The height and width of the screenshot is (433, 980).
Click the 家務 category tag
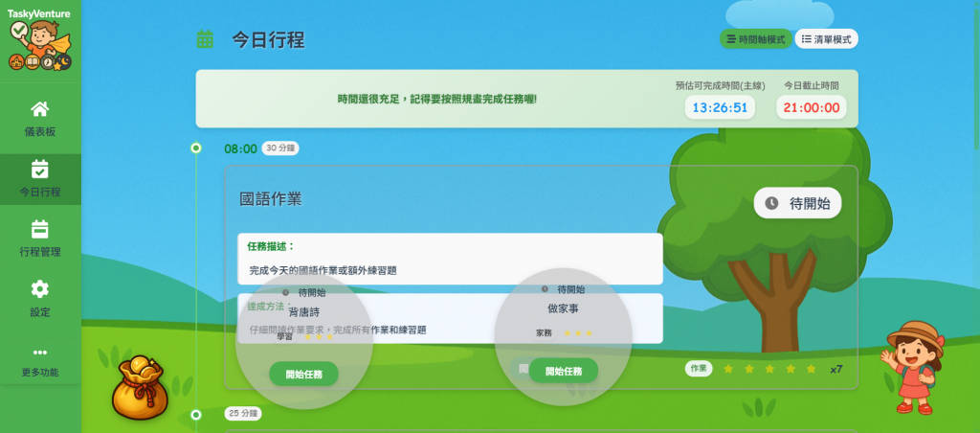(544, 332)
